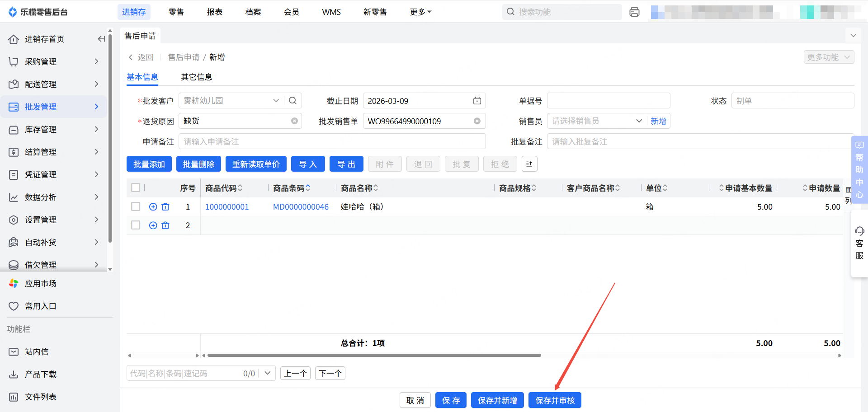Image resolution: width=868 pixels, height=412 pixels.
Task: Check the checkbox for row 1
Action: click(136, 207)
